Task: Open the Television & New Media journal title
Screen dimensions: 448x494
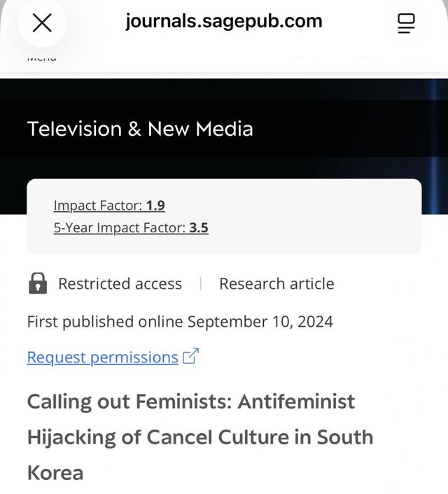Action: point(140,129)
